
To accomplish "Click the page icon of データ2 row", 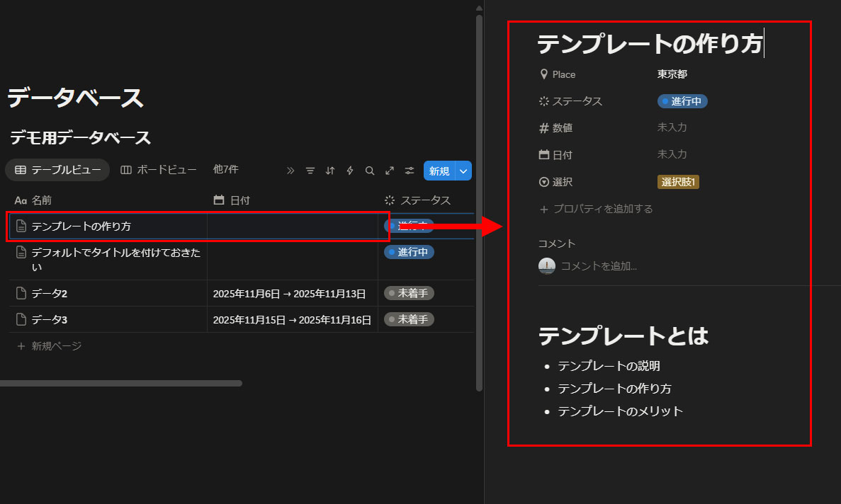I will (x=21, y=293).
